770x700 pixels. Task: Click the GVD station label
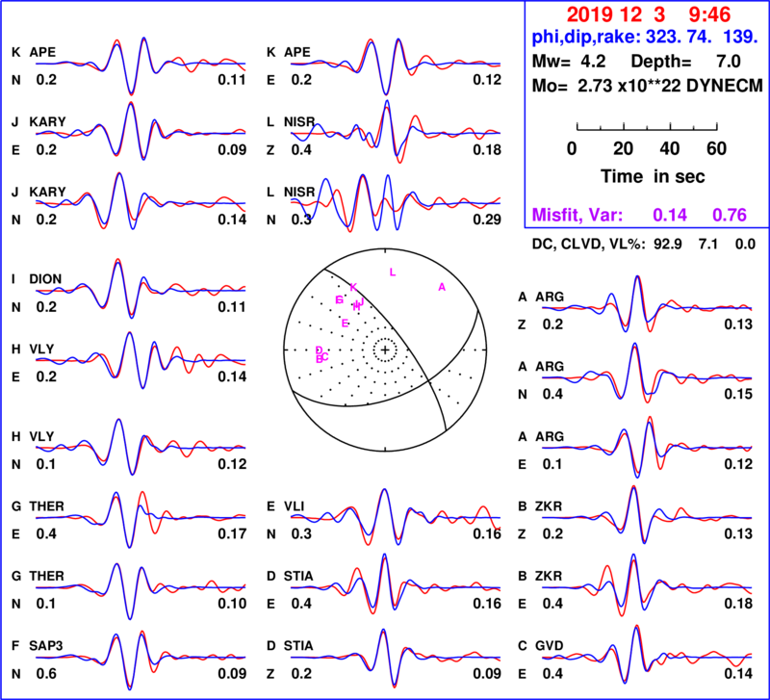549,645
